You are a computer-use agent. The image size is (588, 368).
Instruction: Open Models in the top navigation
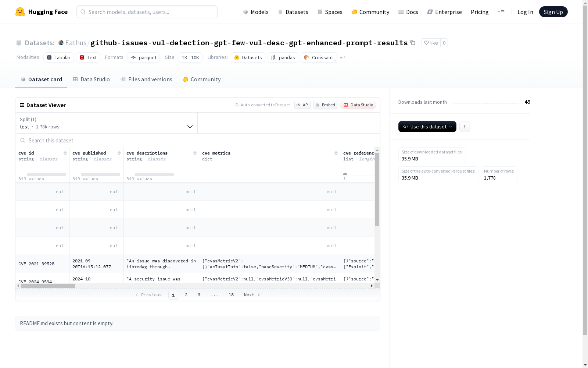[256, 12]
